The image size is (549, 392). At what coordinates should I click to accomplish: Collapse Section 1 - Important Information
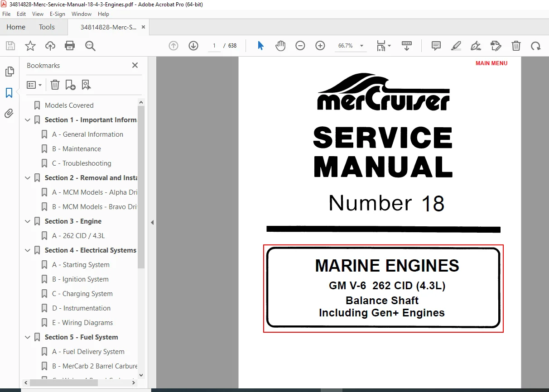[x=28, y=120]
